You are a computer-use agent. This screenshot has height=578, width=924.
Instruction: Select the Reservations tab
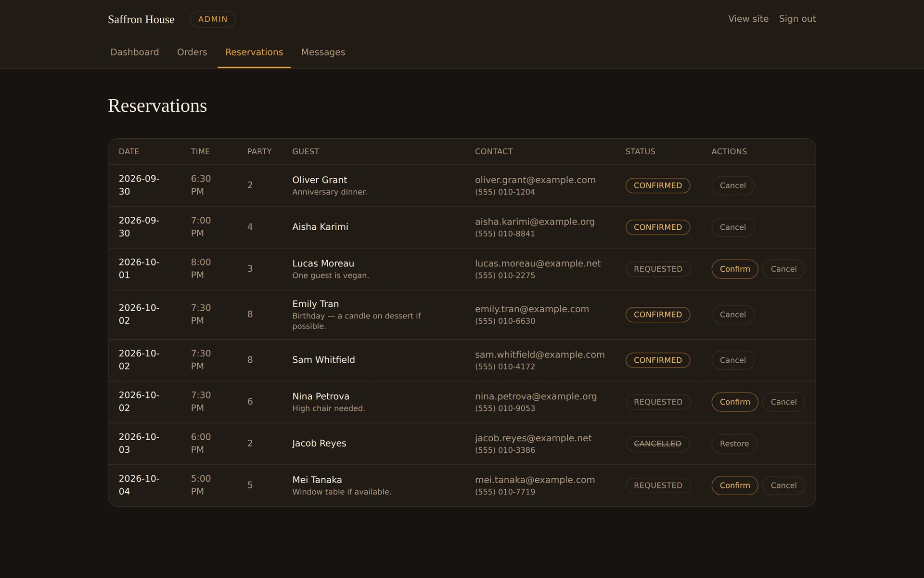tap(254, 52)
